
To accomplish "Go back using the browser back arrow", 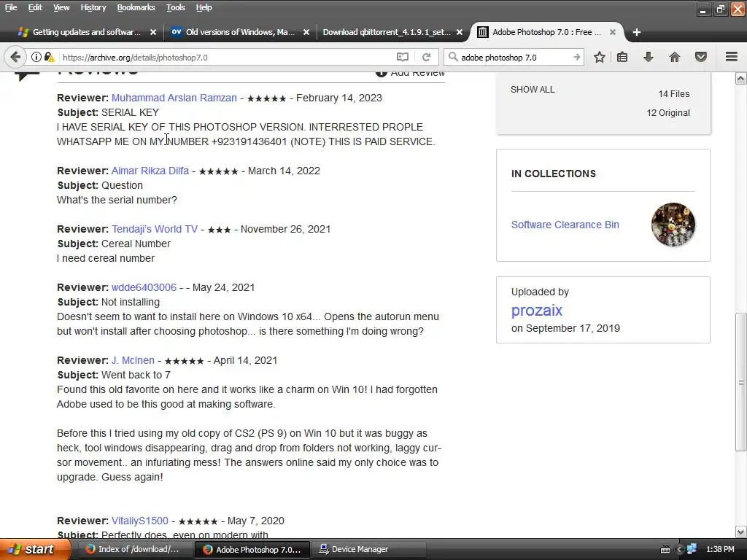I will 15,57.
